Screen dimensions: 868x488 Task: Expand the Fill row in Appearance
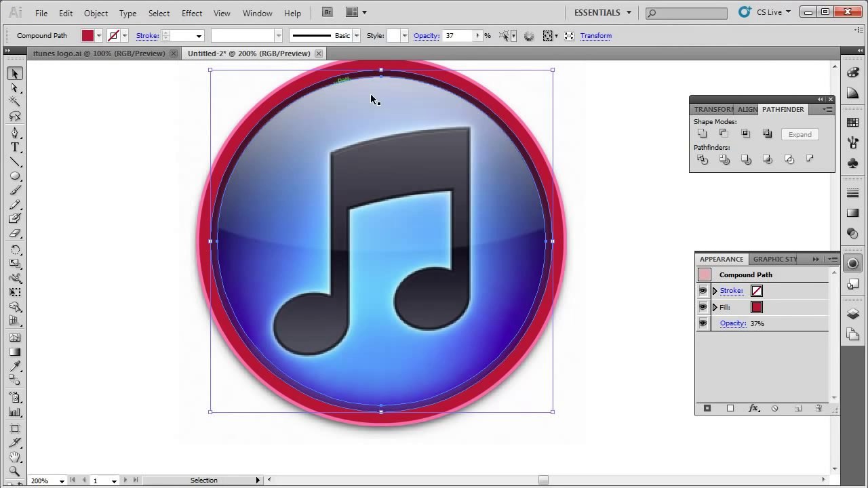click(715, 307)
